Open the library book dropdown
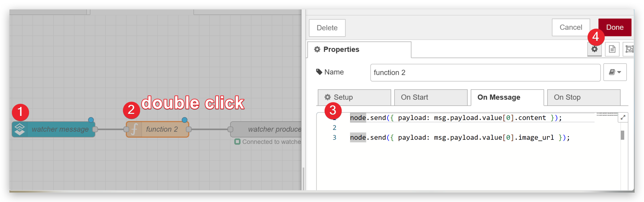Screen dimensions: 644x202 pos(615,72)
